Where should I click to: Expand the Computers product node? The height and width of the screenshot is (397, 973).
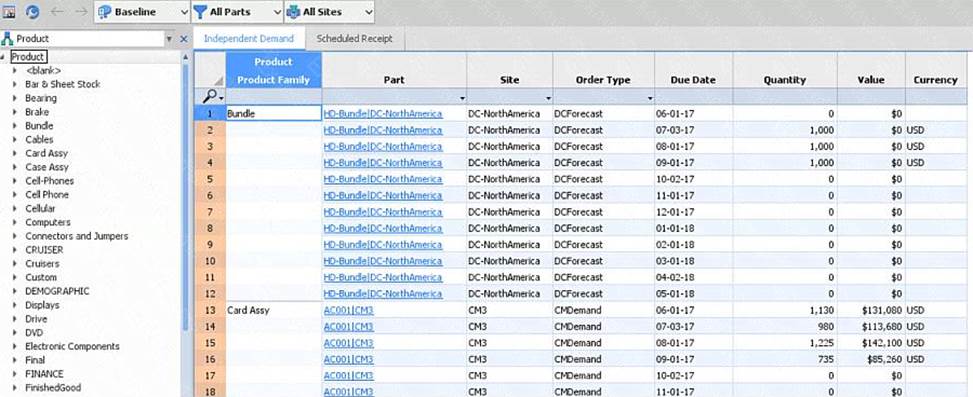pyautogui.click(x=15, y=222)
